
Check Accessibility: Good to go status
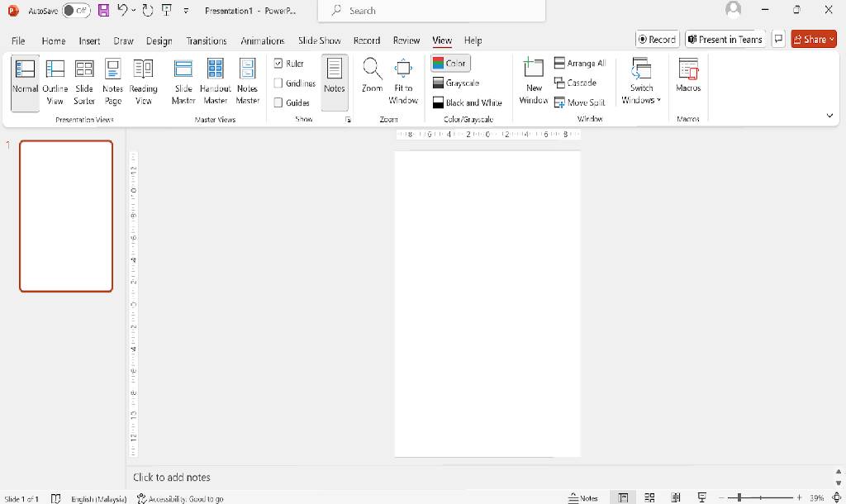point(180,498)
